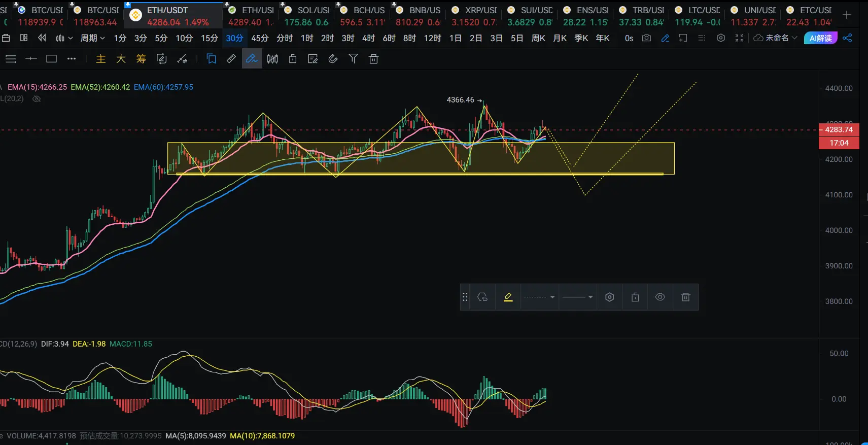Click the 大 indicator button
The height and width of the screenshot is (445, 868).
[x=121, y=59]
